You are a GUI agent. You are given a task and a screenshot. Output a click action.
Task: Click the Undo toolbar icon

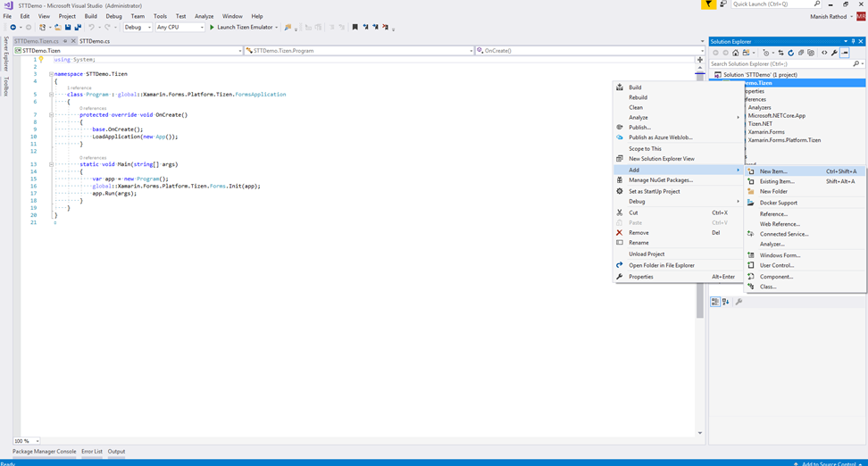[91, 28]
